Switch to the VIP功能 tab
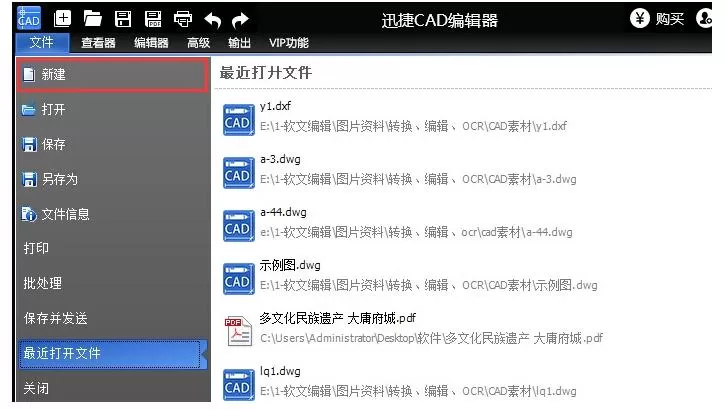This screenshot has height=410, width=726. pos(288,43)
